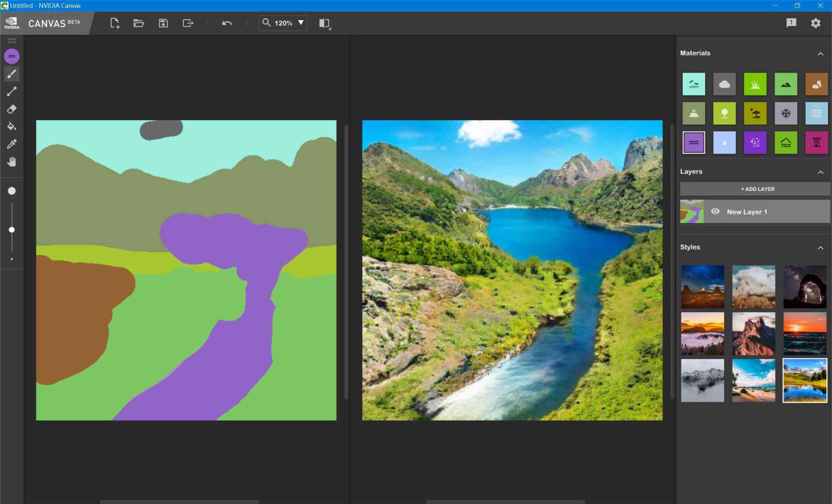The height and width of the screenshot is (504, 832).
Task: Click the Export file button
Action: coord(188,22)
